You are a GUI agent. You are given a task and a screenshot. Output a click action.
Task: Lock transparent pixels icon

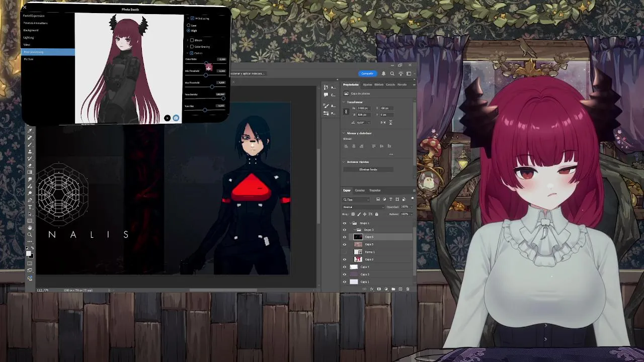353,214
